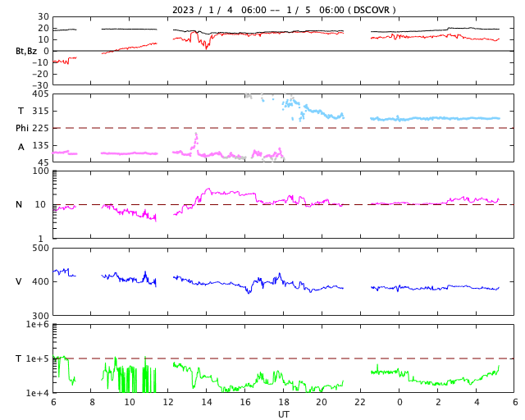Click the Phi axis label

click(x=22, y=128)
